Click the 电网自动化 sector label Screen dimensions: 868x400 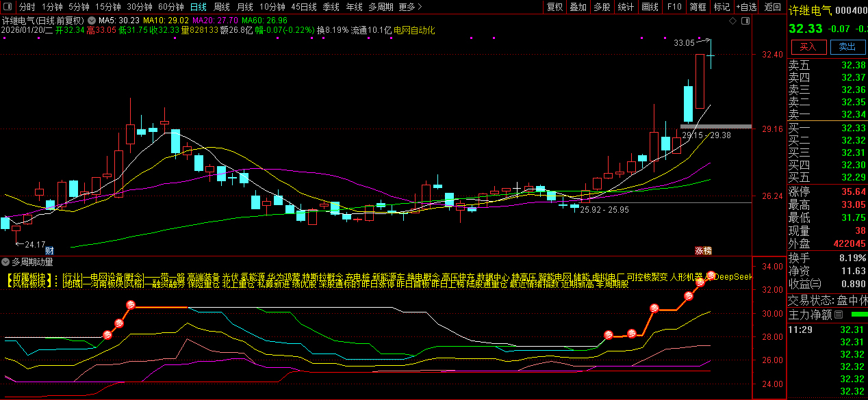(414, 30)
